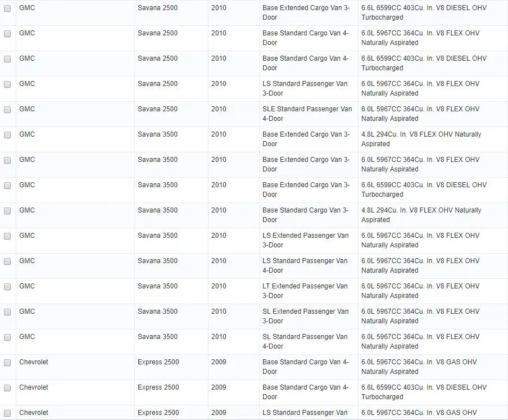This screenshot has width=508, height=420.
Task: Check the Savana 2500 Base Extended Cargo diesel row
Action: tap(7, 8)
